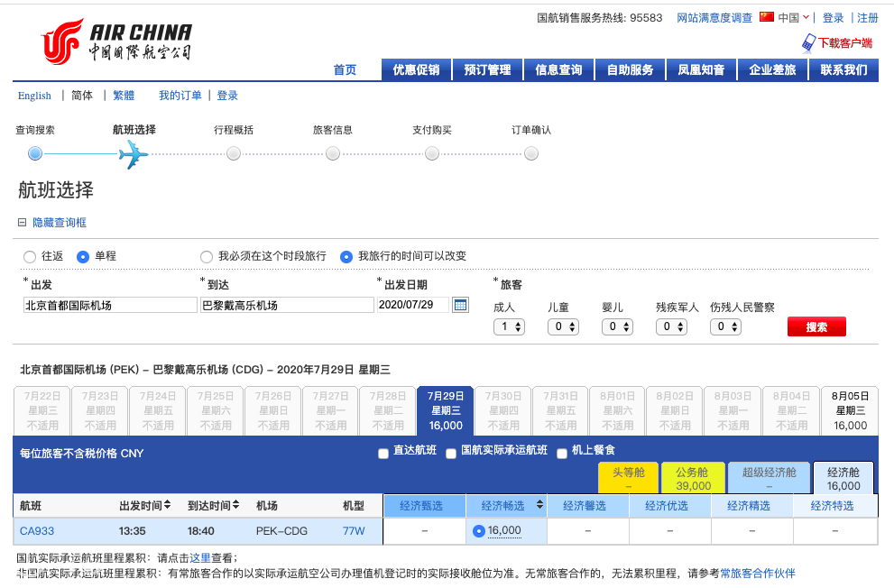The height and width of the screenshot is (588, 894).
Task: Open the 信息查询 menu
Action: [x=558, y=70]
